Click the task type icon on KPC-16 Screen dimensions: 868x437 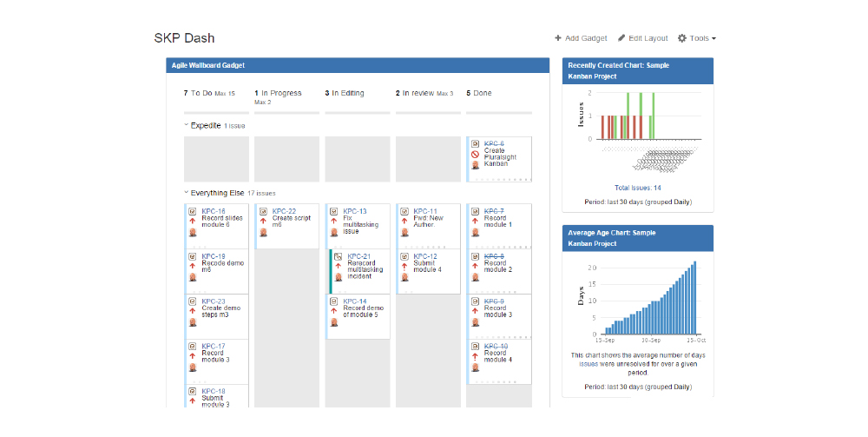(193, 212)
